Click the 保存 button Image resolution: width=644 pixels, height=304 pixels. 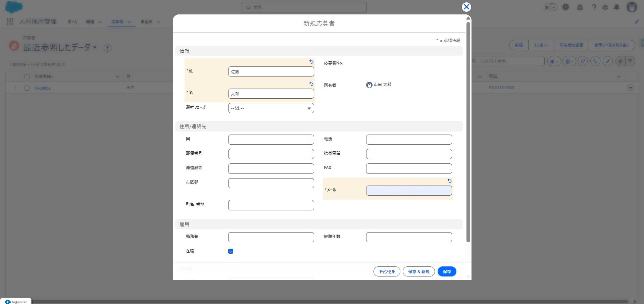tap(447, 271)
